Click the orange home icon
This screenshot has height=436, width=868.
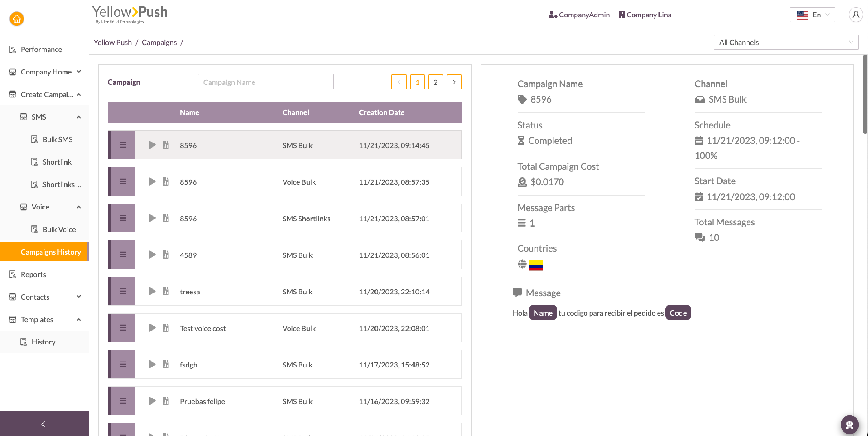pyautogui.click(x=16, y=19)
